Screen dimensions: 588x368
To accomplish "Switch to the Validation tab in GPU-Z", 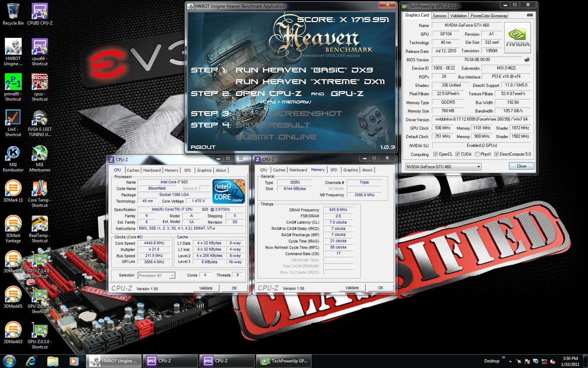I will [458, 15].
